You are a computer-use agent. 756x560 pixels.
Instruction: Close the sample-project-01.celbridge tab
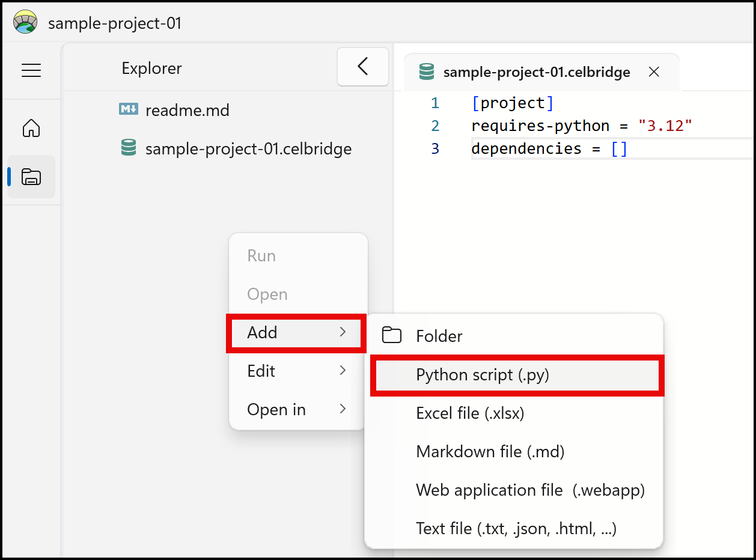(x=654, y=72)
